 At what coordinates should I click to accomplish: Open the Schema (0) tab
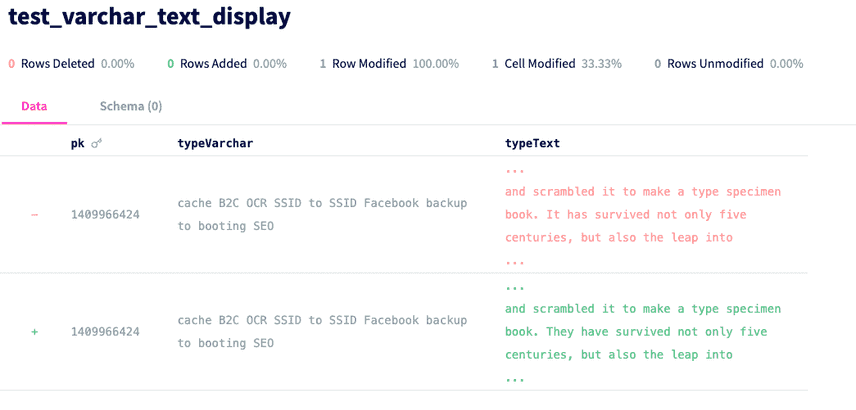131,106
